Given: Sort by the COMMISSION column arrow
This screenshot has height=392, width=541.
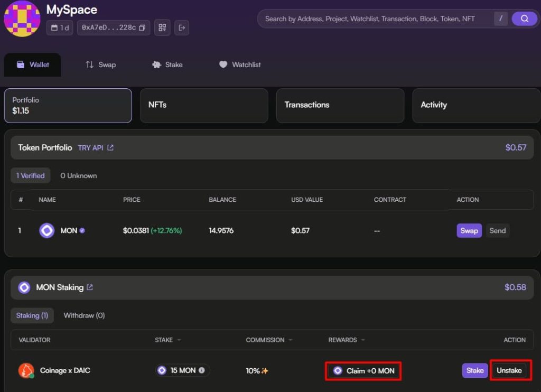Looking at the screenshot, I should click(291, 340).
